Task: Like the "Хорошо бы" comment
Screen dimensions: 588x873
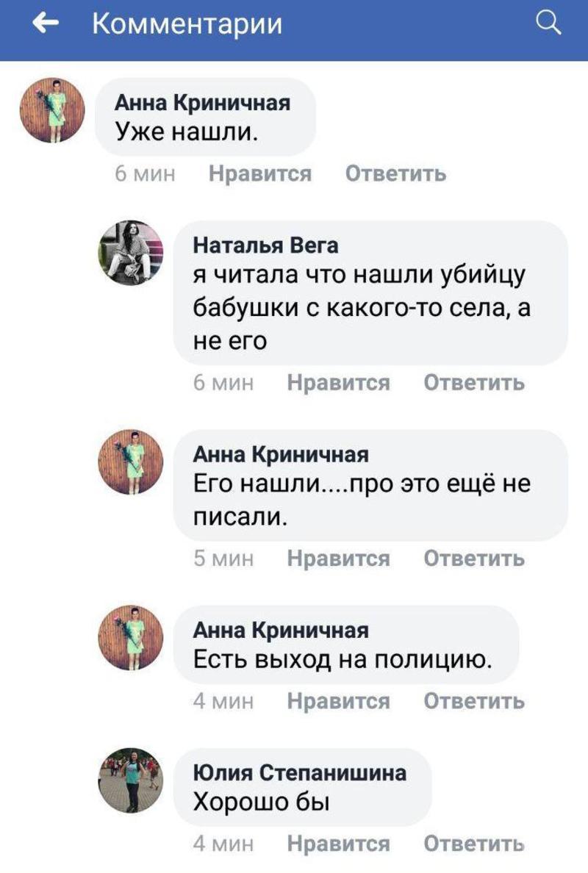Action: (338, 843)
